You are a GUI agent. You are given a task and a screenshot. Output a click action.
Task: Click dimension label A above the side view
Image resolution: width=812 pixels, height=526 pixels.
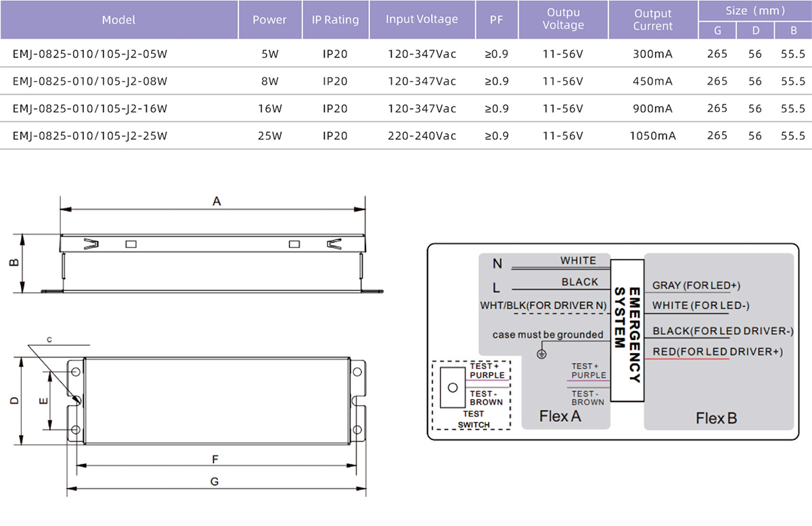pos(217,201)
